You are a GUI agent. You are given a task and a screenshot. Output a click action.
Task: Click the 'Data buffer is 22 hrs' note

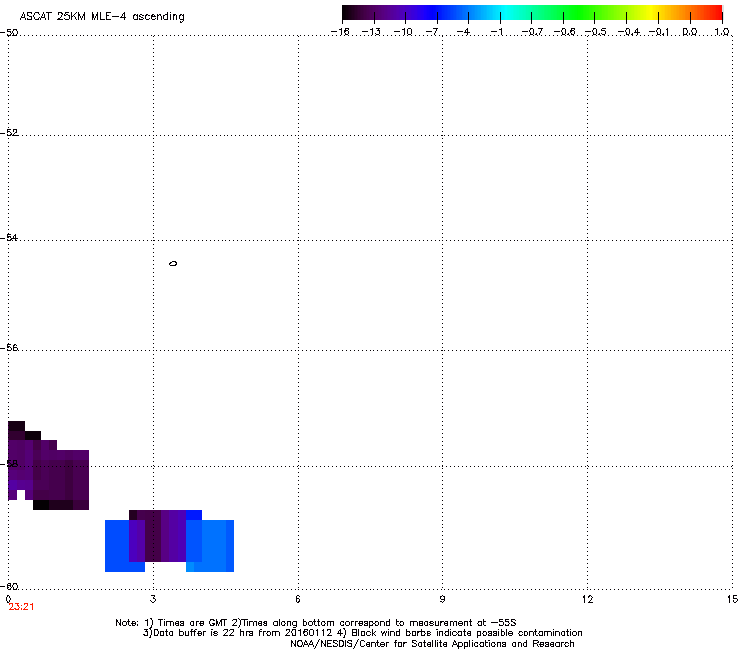238,633
